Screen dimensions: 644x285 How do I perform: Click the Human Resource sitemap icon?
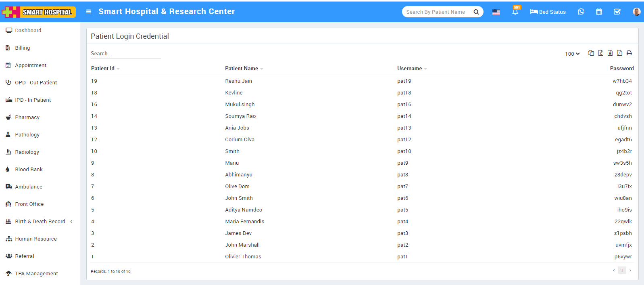[8, 239]
